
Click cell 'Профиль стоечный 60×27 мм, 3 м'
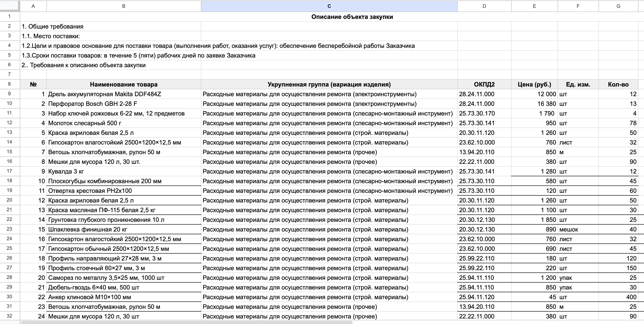(x=124, y=268)
